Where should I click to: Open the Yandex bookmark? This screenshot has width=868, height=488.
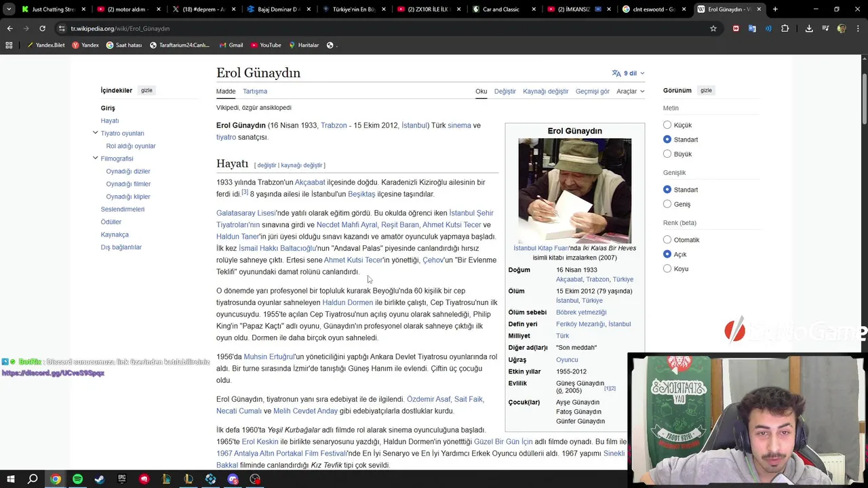pyautogui.click(x=85, y=45)
